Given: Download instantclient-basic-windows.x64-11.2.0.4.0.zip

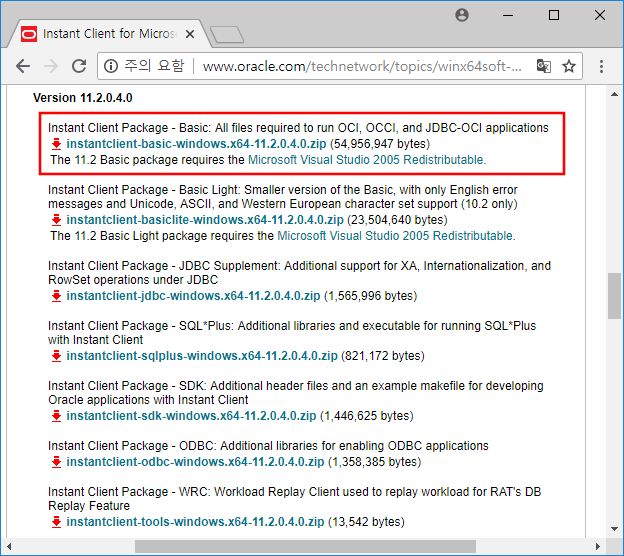Looking at the screenshot, I should pos(196,144).
